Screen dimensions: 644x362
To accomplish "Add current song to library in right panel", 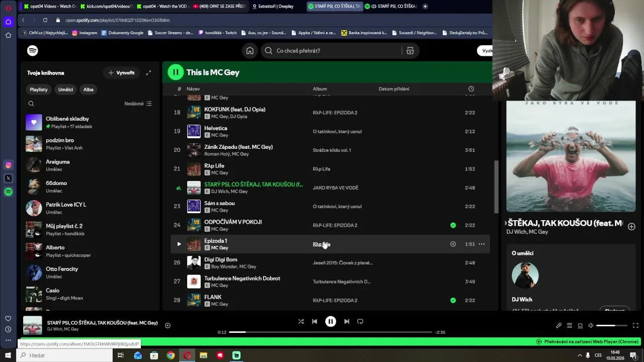I will (631, 227).
